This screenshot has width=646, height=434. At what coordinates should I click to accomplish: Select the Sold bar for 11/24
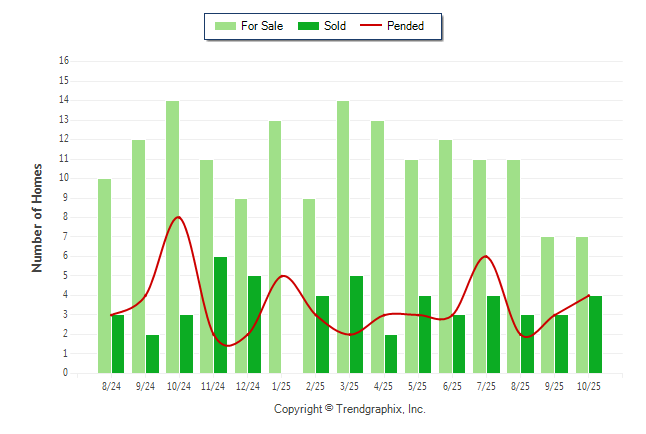pyautogui.click(x=220, y=315)
